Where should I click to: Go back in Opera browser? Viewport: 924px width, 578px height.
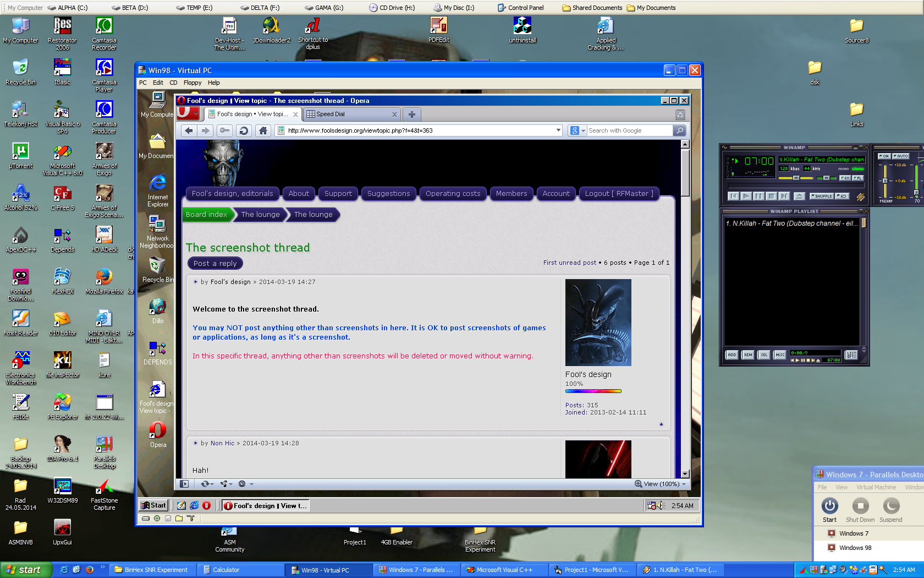[x=189, y=130]
